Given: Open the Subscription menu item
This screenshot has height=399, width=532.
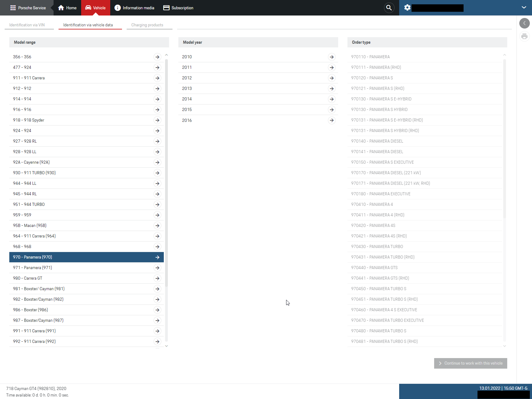Looking at the screenshot, I should tap(178, 8).
